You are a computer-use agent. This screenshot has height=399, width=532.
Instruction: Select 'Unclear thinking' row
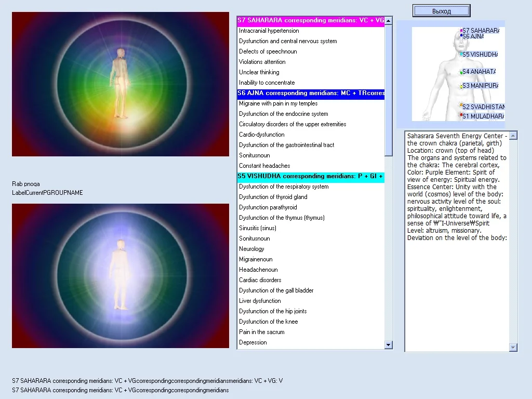[x=311, y=72]
